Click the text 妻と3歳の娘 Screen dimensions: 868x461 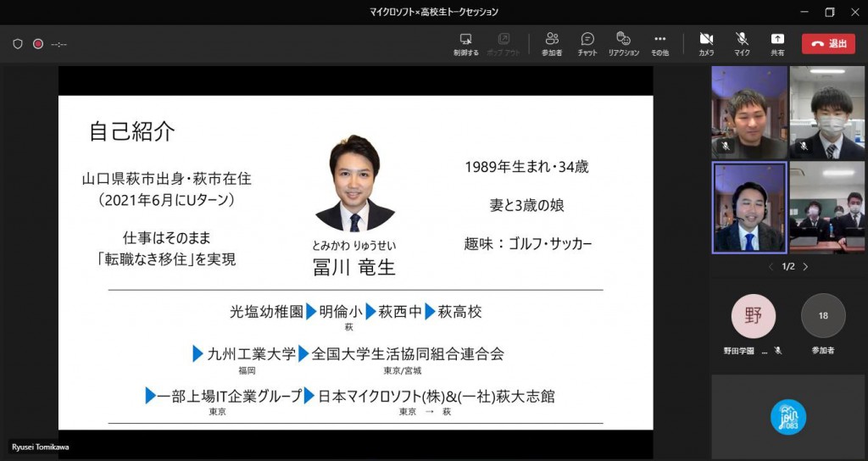click(526, 205)
